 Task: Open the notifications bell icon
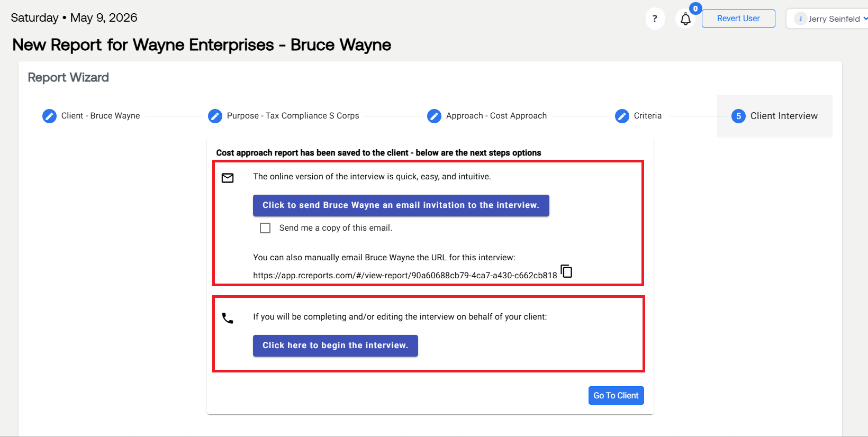(685, 19)
